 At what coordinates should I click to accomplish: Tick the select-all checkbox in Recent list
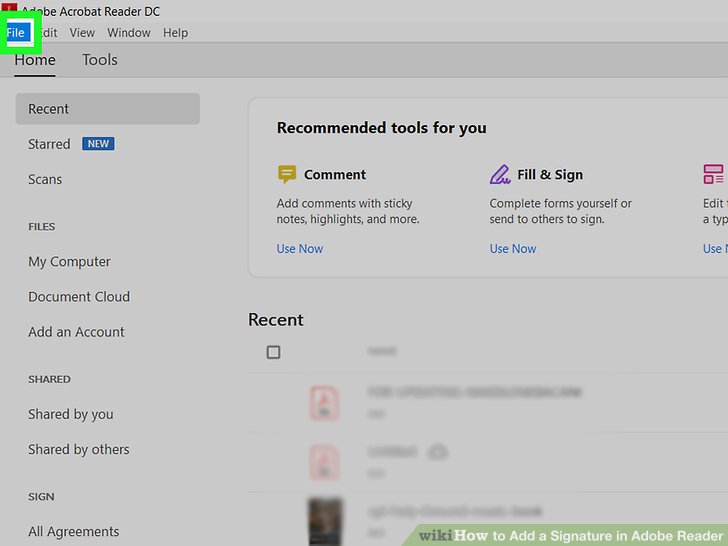(273, 352)
